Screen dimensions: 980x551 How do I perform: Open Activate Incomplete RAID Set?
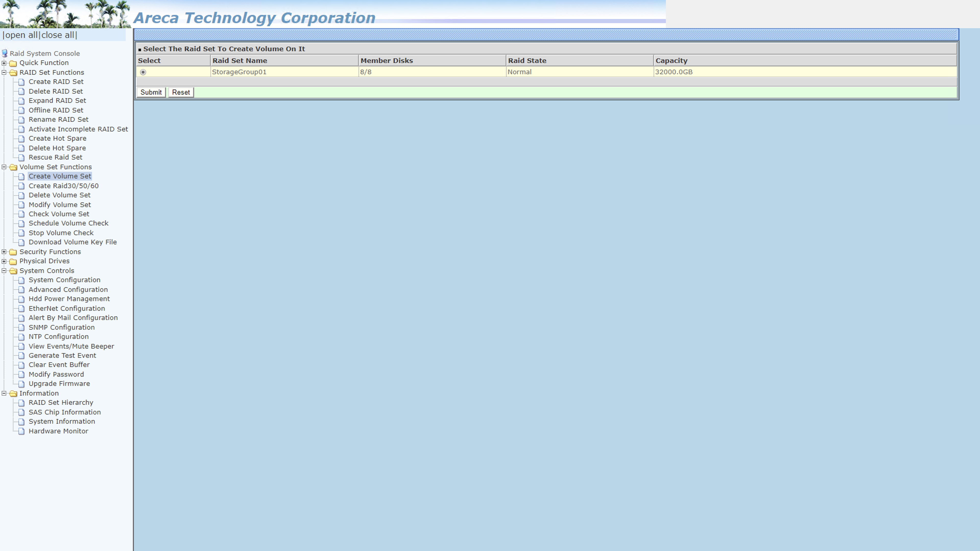78,129
